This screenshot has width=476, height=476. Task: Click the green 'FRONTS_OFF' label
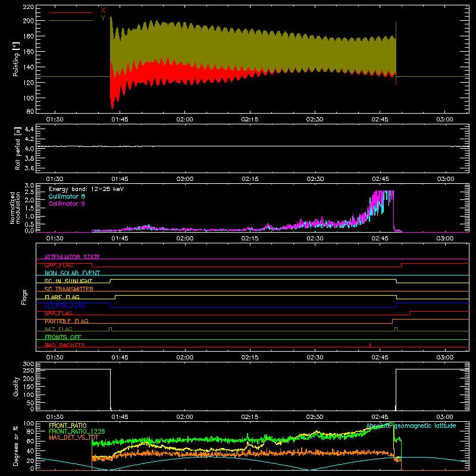tap(63, 337)
